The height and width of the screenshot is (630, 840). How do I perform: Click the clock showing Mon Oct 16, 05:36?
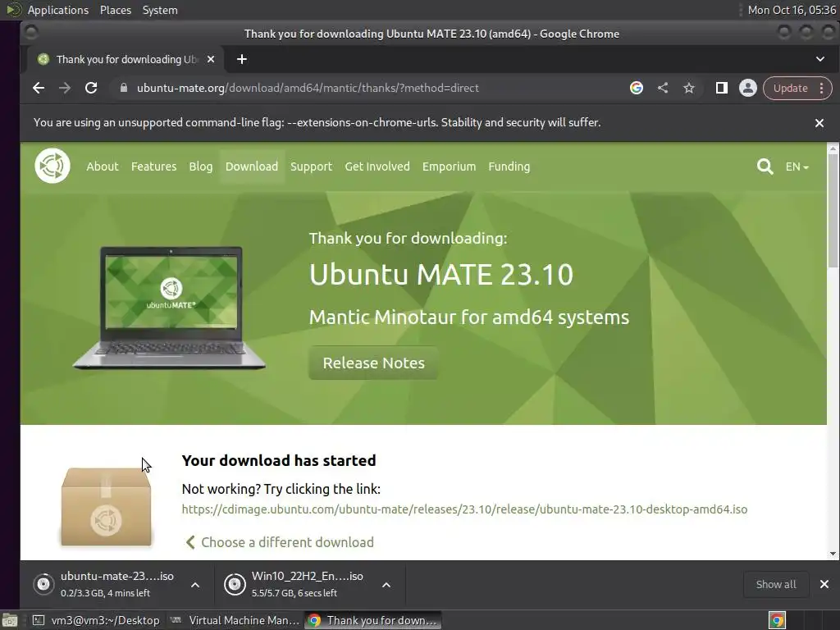pos(792,10)
